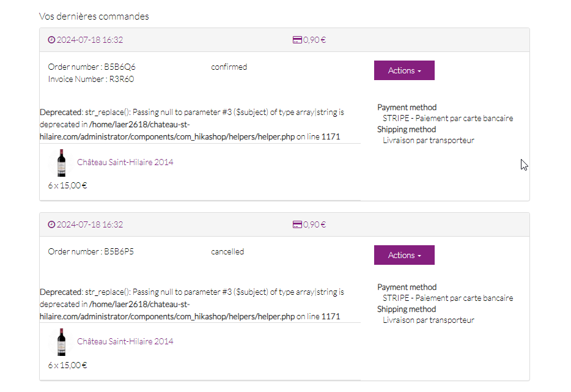Image resolution: width=571 pixels, height=392 pixels.
Task: Open first Château Saint-Hilaire 2014 product link
Action: pyautogui.click(x=125, y=163)
